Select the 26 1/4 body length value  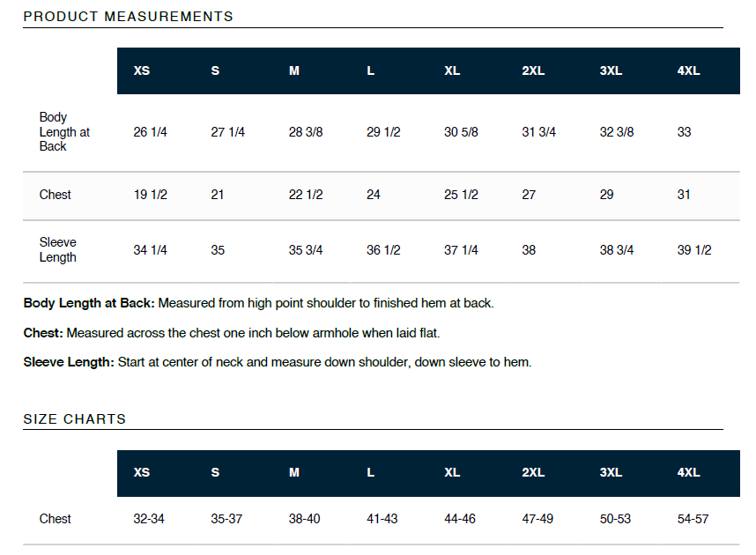(x=150, y=131)
